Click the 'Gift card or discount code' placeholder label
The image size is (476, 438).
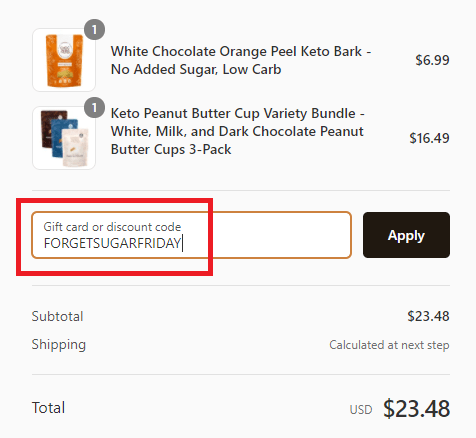112,227
